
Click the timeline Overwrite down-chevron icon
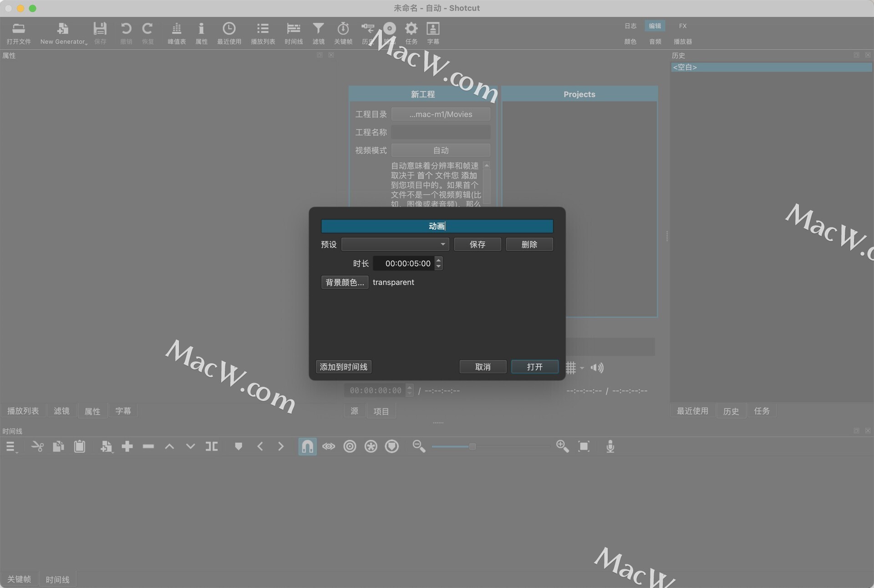pos(190,446)
